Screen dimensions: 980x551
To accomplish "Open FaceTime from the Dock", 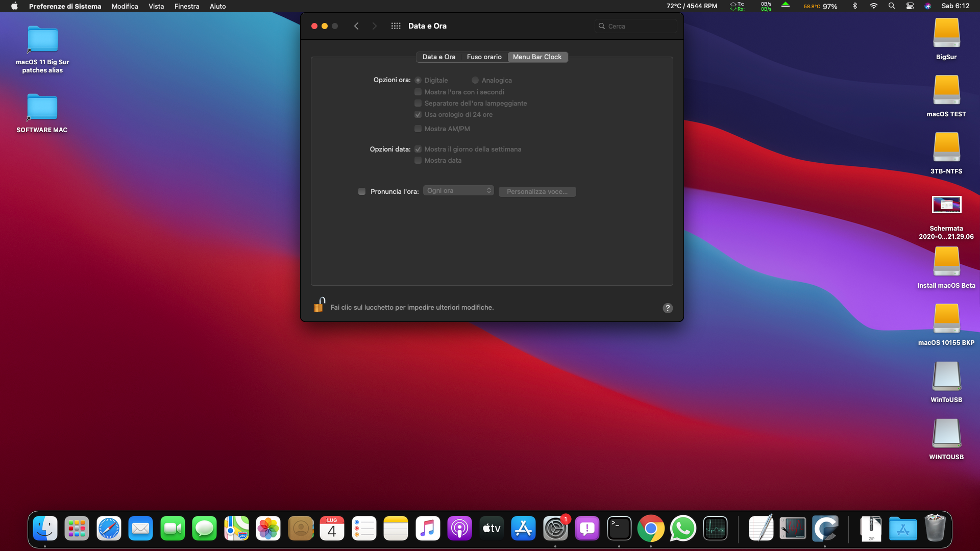I will click(x=173, y=529).
